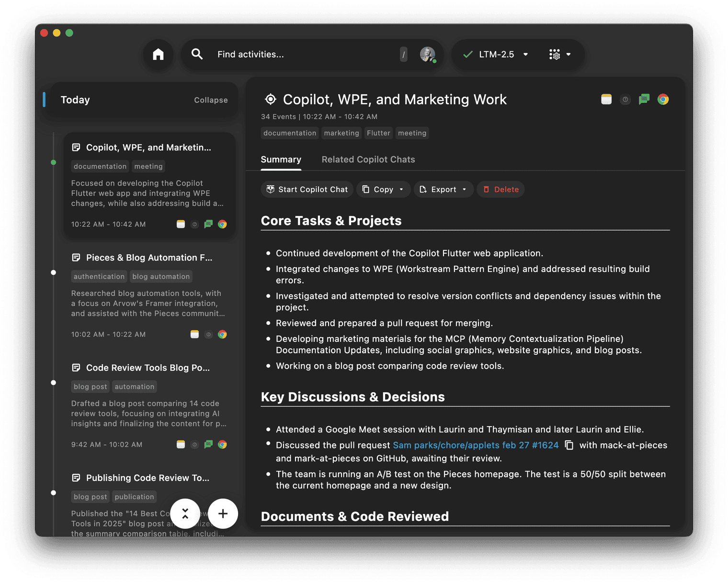Open the Pieces & Blog Automation F... card
The height and width of the screenshot is (583, 728).
pyautogui.click(x=149, y=295)
